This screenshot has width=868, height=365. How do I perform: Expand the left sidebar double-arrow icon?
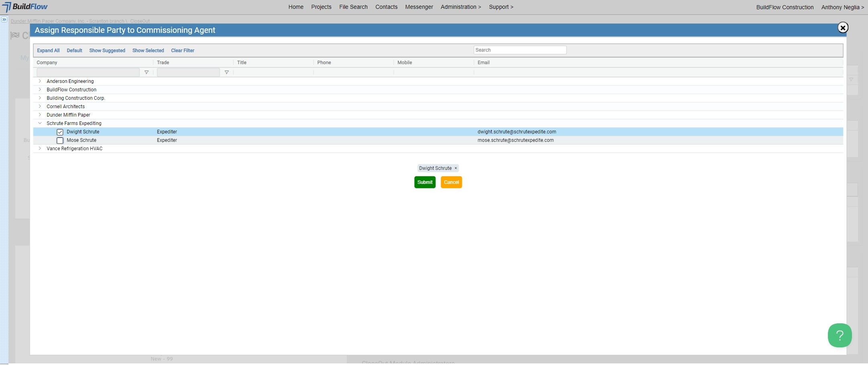point(4,19)
